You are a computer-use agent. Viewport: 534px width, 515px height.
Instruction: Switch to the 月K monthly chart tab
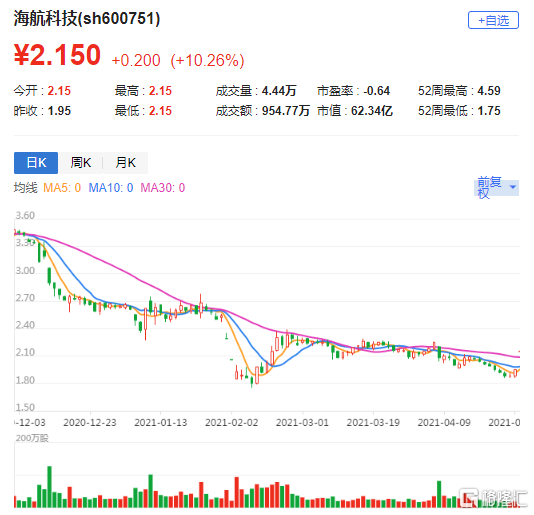pyautogui.click(x=125, y=163)
